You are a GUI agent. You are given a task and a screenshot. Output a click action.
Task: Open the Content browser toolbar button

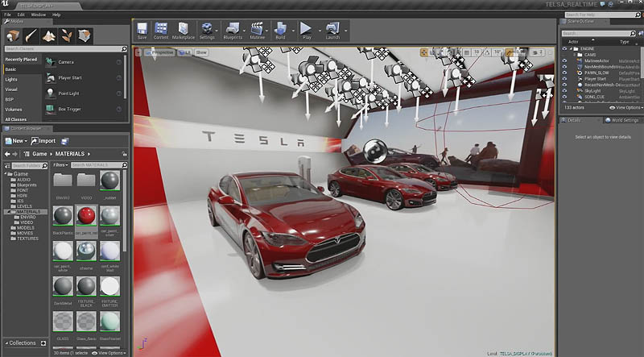(161, 31)
